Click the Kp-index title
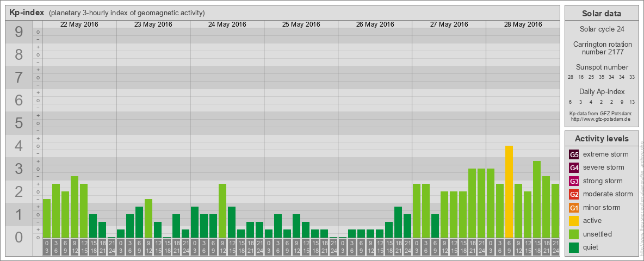The height and width of the screenshot is (261, 644). [27, 13]
